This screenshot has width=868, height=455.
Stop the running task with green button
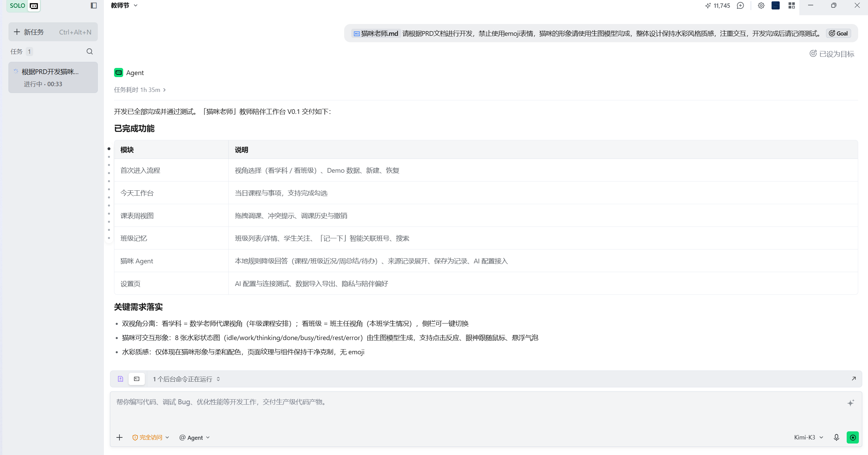click(x=853, y=437)
